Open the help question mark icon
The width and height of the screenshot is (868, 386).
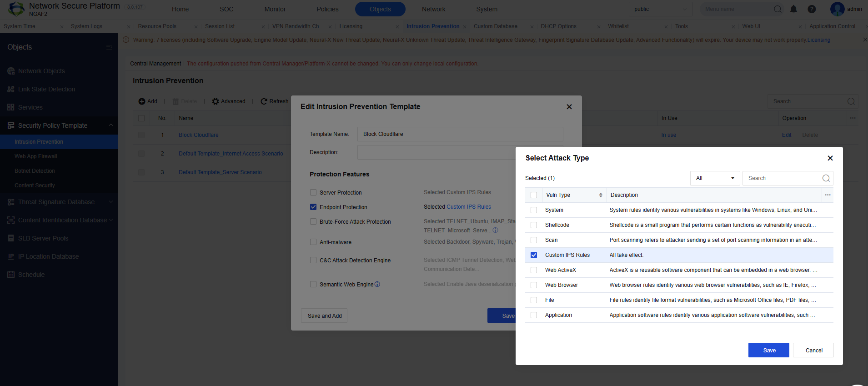(x=812, y=9)
